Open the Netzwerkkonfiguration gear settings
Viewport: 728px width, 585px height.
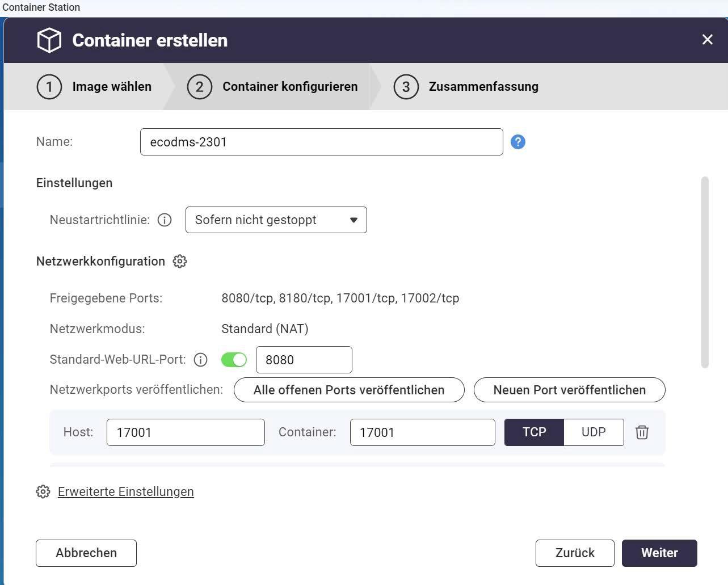tap(180, 262)
